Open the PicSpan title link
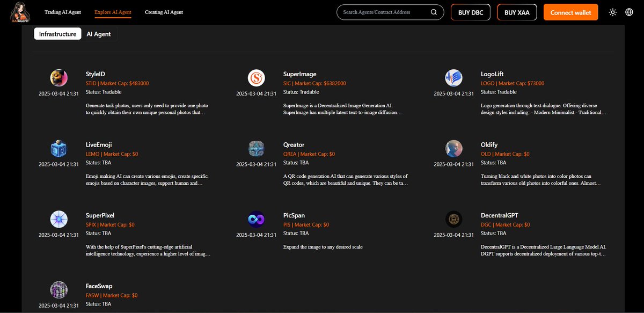Viewport: 644px width, 313px height. click(x=294, y=215)
